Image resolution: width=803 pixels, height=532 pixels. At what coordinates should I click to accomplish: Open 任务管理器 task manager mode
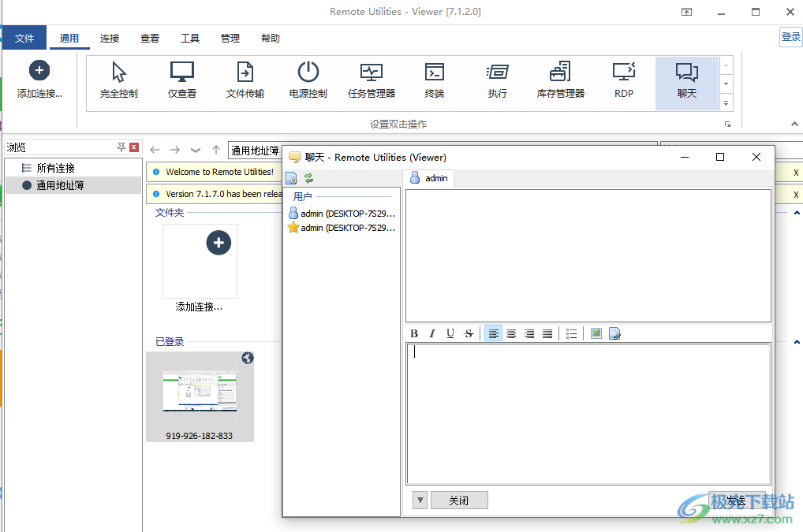pos(372,80)
